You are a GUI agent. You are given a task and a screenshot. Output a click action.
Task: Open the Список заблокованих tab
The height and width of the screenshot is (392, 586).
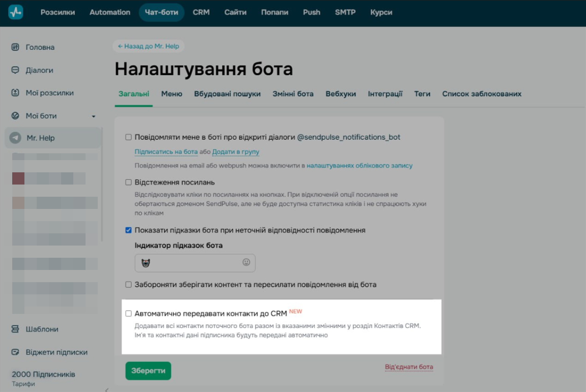tap(482, 94)
